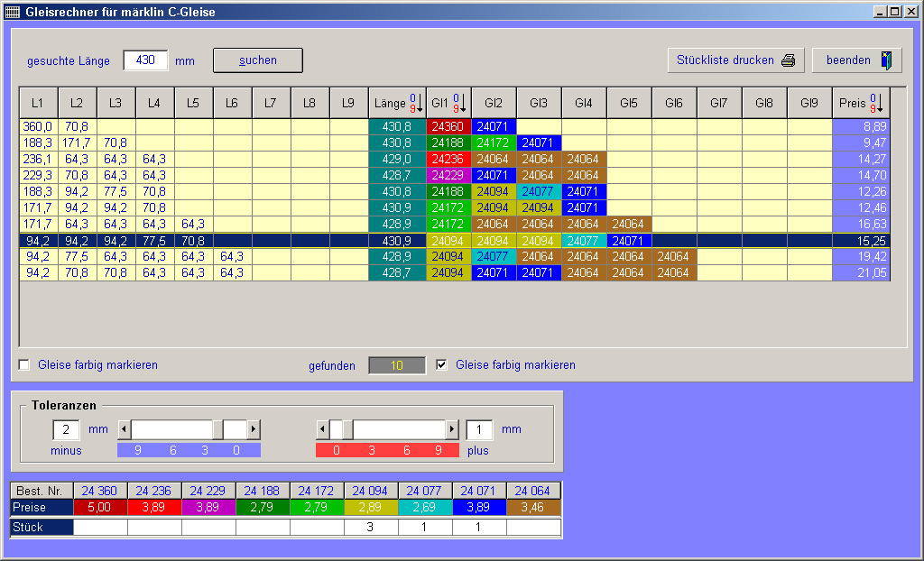Image resolution: width=924 pixels, height=561 pixels.
Task: Sort by Preis column sort icon
Action: (x=877, y=103)
